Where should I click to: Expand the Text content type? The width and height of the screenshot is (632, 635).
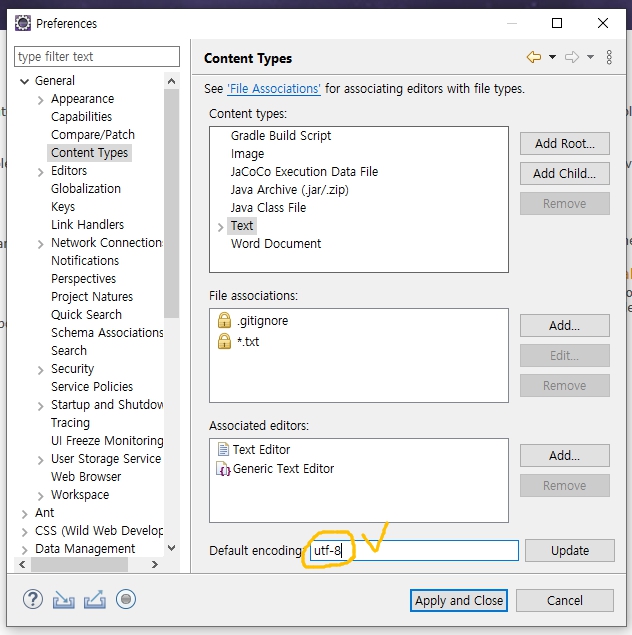point(220,227)
